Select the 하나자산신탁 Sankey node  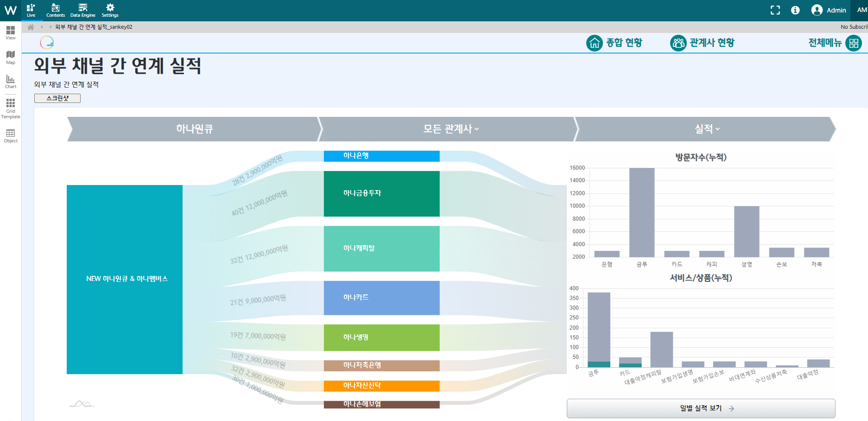(382, 386)
